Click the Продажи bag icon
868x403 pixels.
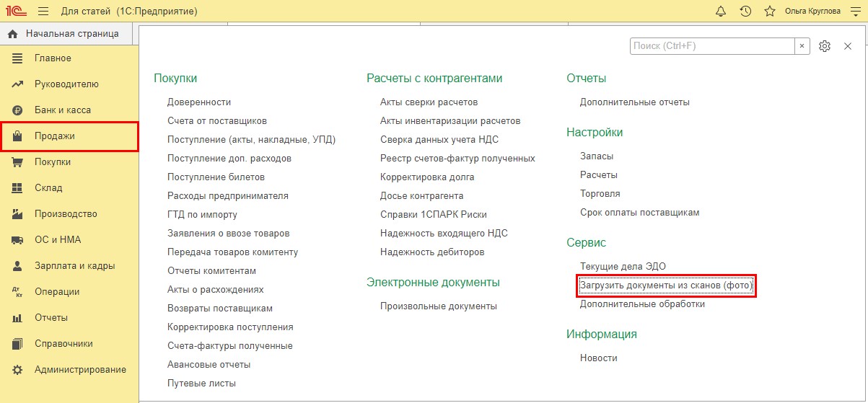(x=18, y=136)
